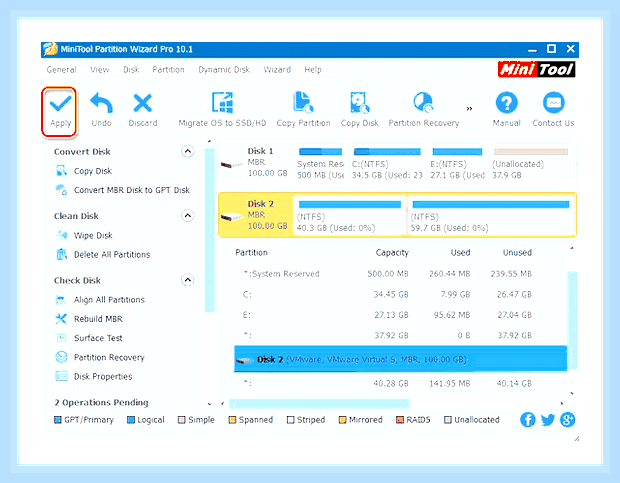Show more toolbar items via double chevron
Screen dimensions: 620x483
[x=469, y=108]
